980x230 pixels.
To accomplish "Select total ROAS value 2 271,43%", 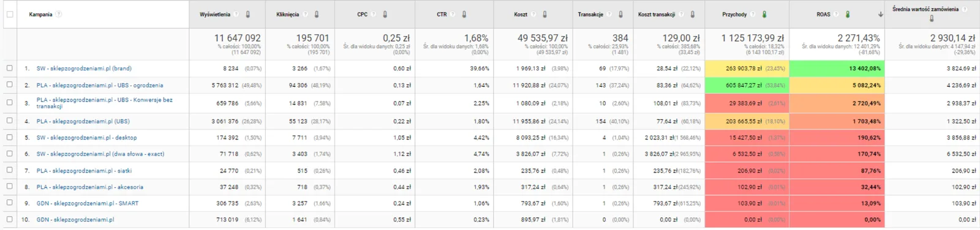I will point(859,38).
